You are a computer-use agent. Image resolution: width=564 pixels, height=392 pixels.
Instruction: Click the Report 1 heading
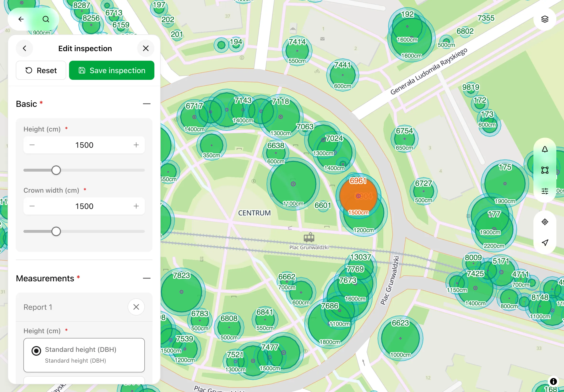tap(38, 307)
